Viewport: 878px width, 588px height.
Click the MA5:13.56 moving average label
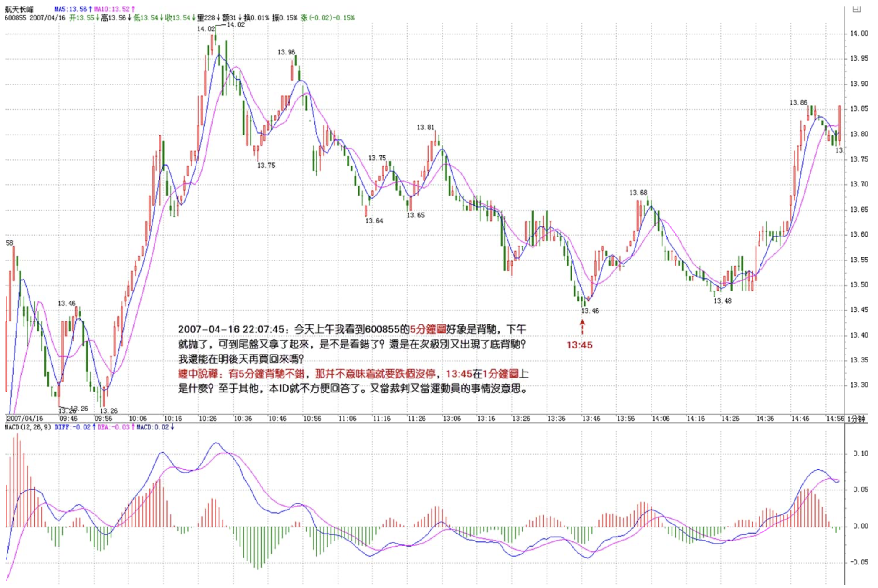tap(71, 9)
